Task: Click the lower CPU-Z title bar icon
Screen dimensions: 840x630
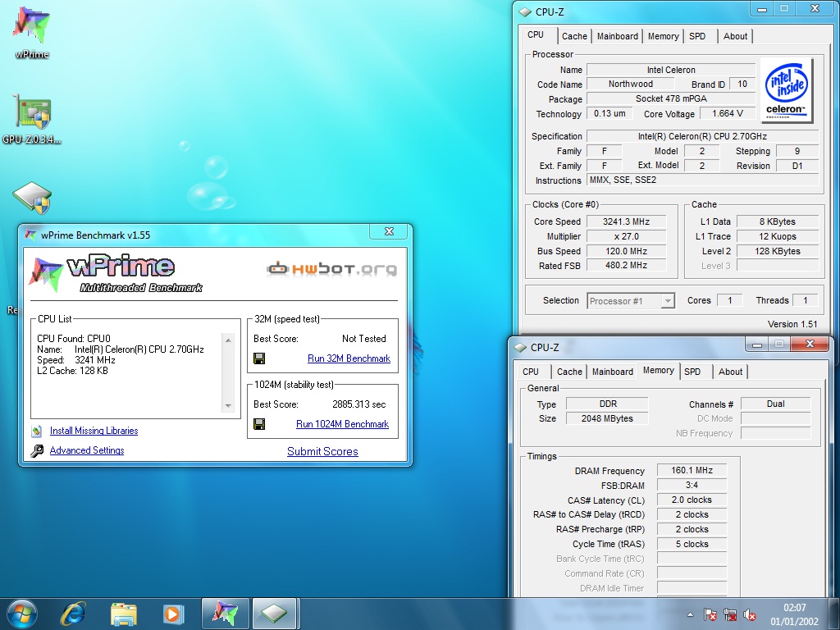Action: click(520, 347)
